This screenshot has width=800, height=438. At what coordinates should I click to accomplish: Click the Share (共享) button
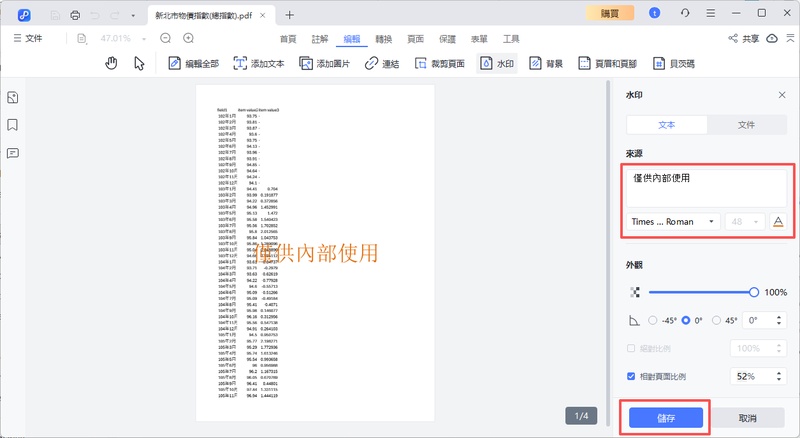point(743,38)
